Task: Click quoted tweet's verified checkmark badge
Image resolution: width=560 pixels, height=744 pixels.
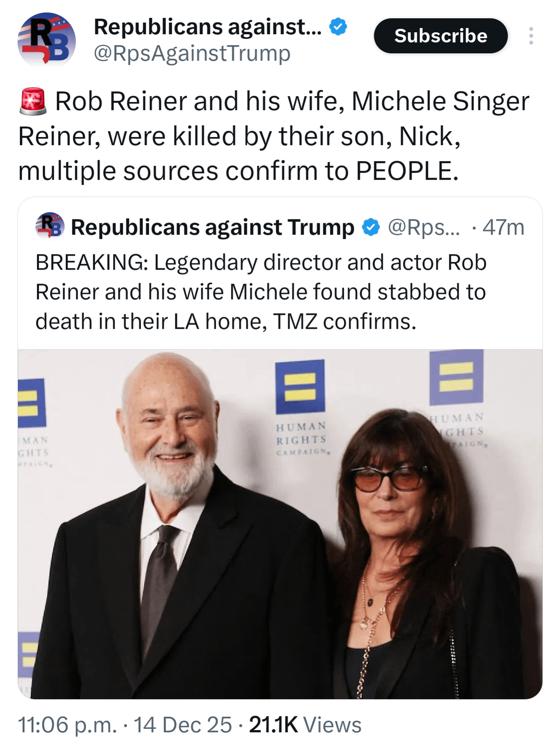Action: pos(371,227)
